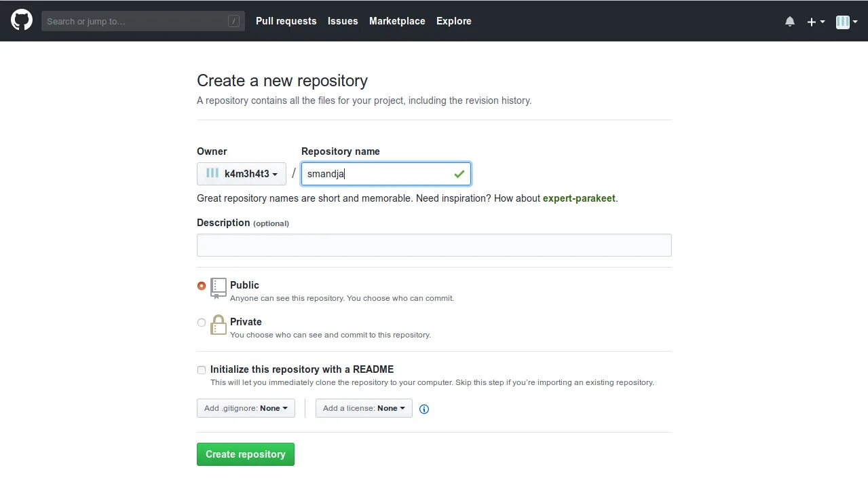Open Explore in the top navigation
Viewport: 868px width, 493px height.
454,21
